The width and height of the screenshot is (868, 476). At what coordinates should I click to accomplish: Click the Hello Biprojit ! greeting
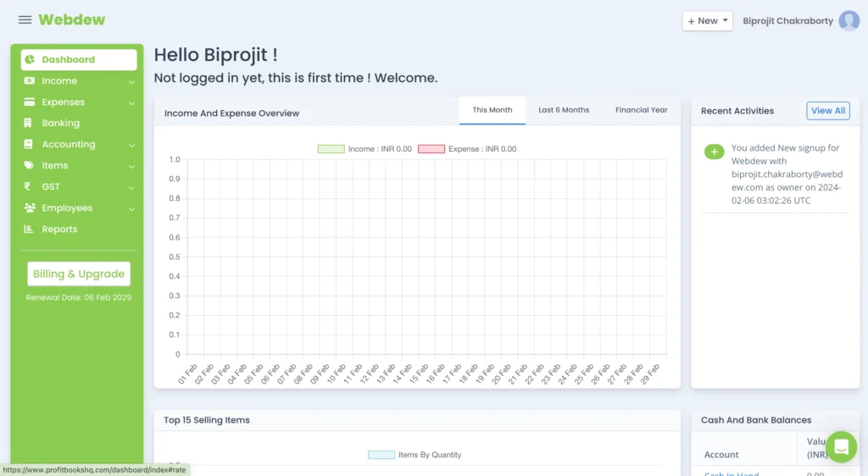[215, 55]
